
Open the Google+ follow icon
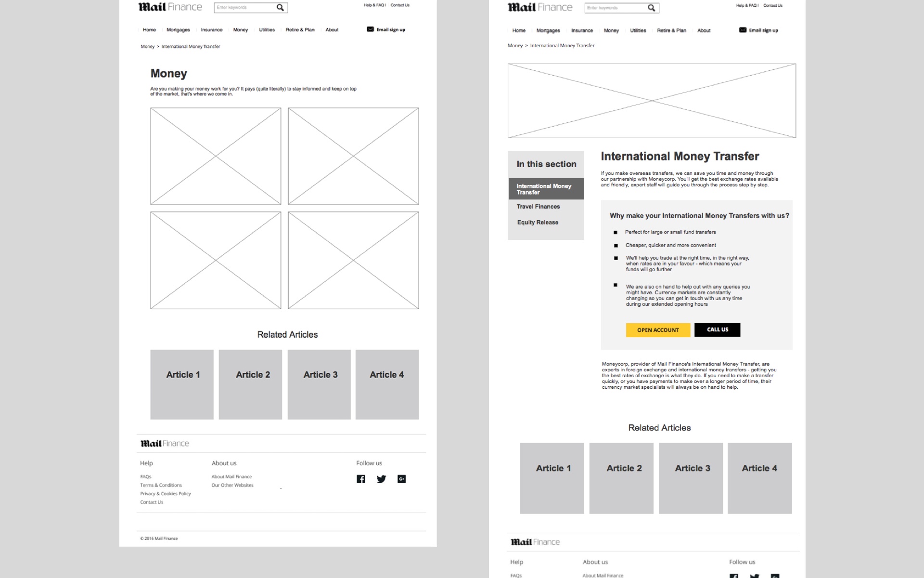click(x=402, y=479)
